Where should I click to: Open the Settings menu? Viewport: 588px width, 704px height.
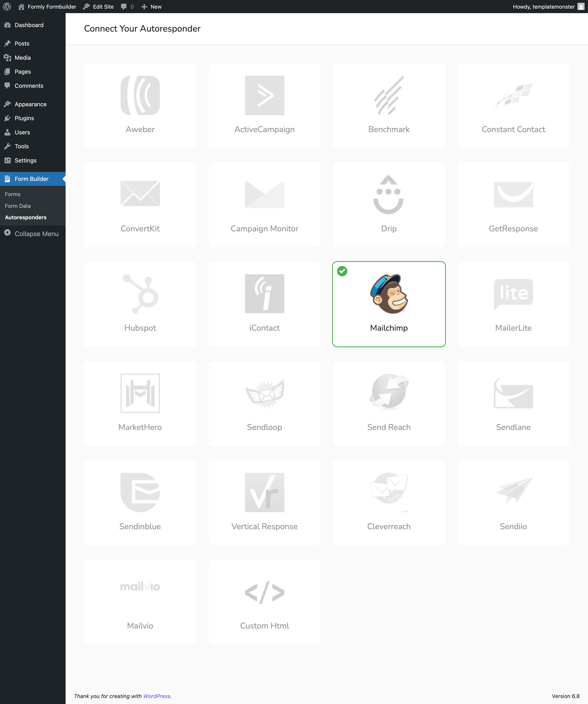[x=33, y=160]
